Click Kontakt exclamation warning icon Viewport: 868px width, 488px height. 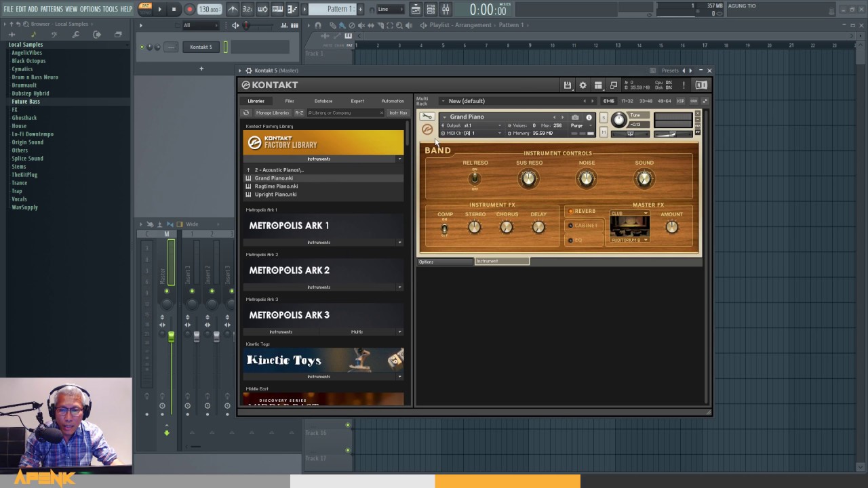pyautogui.click(x=684, y=85)
